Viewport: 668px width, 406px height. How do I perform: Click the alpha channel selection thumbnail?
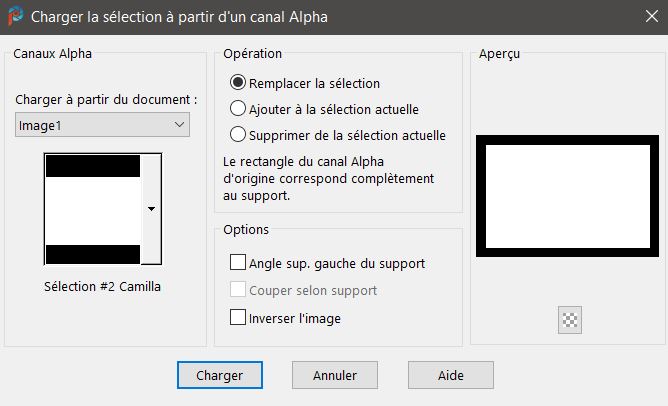click(93, 209)
